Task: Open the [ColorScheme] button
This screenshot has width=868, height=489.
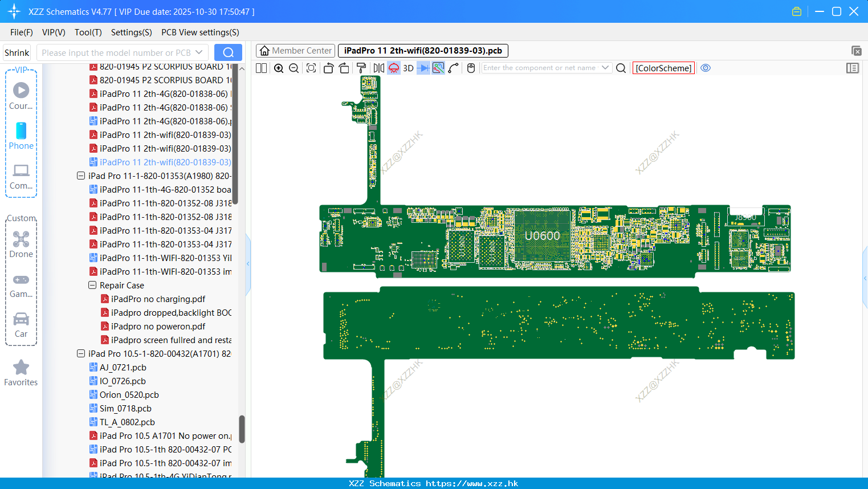Action: [x=663, y=68]
